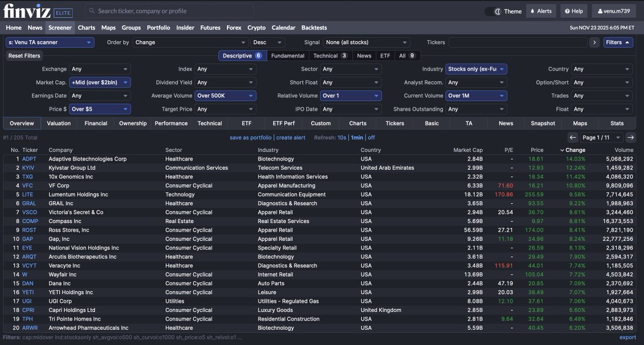Click the Luxury Goods industry cell
Image resolution: width=644 pixels, height=345 pixels.
click(275, 310)
